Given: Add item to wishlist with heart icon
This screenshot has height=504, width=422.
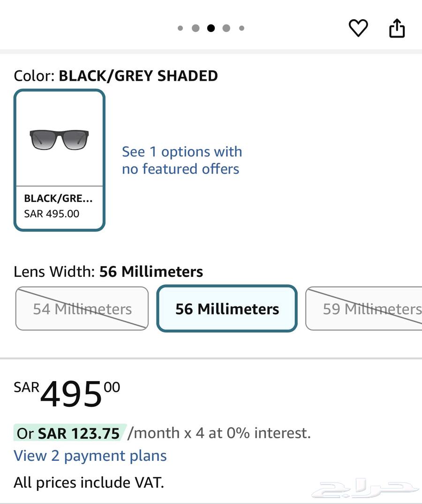Looking at the screenshot, I should 358,28.
